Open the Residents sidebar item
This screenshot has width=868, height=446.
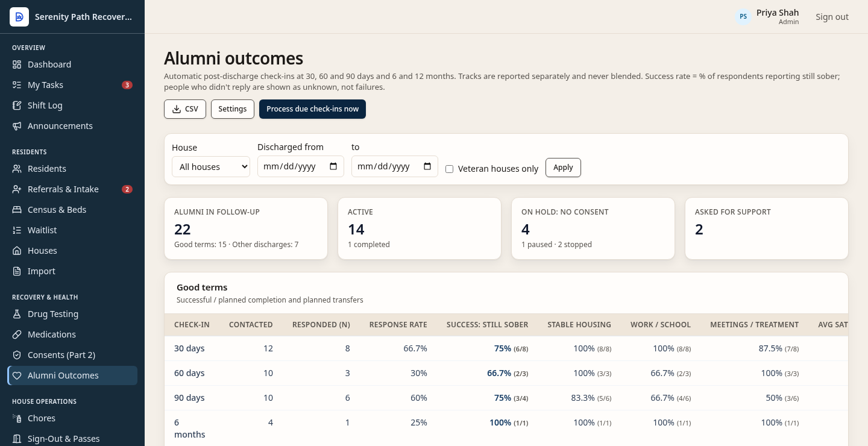coord(72,169)
